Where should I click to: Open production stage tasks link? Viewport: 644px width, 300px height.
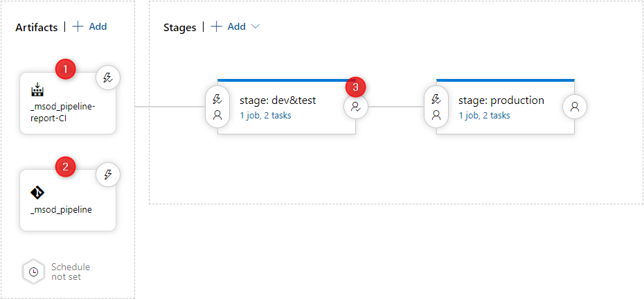pos(484,116)
